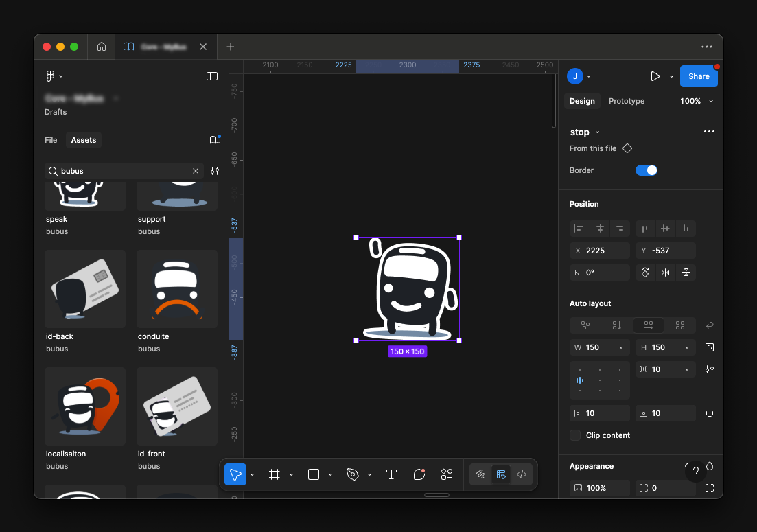The width and height of the screenshot is (757, 532).
Task: Open the window more options ellipsis
Action: tap(707, 47)
